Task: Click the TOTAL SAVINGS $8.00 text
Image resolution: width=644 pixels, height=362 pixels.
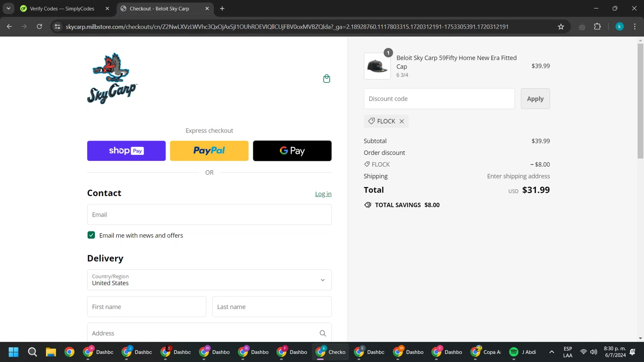Action: point(407,205)
